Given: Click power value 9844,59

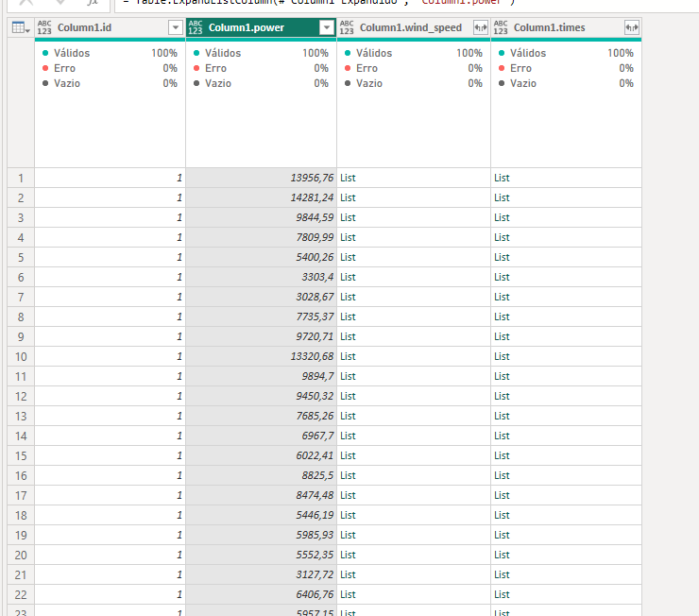Looking at the screenshot, I should [315, 217].
